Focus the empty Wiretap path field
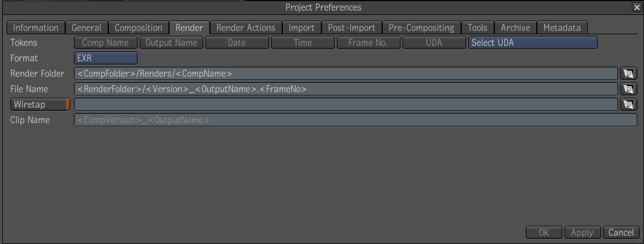644x244 pixels. tap(346, 104)
